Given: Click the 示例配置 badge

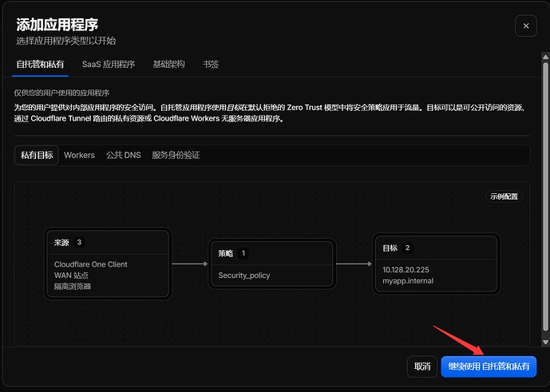Looking at the screenshot, I should 504,196.
